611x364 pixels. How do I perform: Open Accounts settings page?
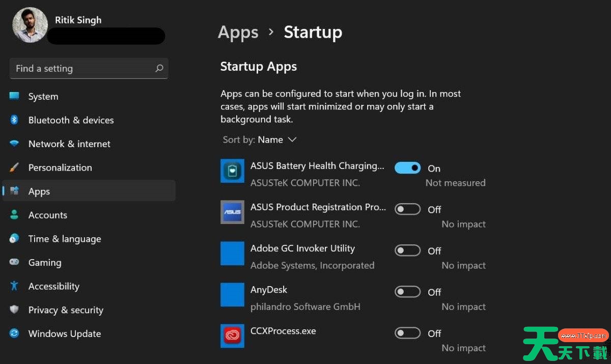coord(89,215)
